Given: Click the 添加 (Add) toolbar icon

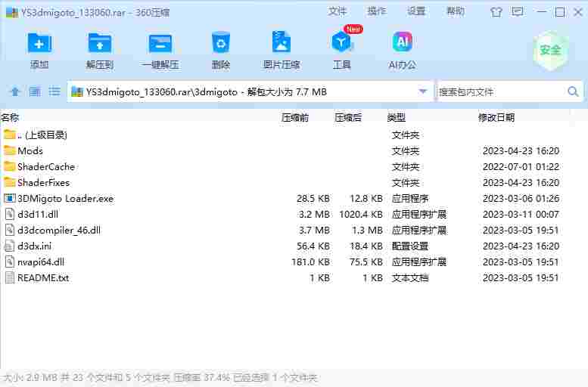Looking at the screenshot, I should (39, 43).
